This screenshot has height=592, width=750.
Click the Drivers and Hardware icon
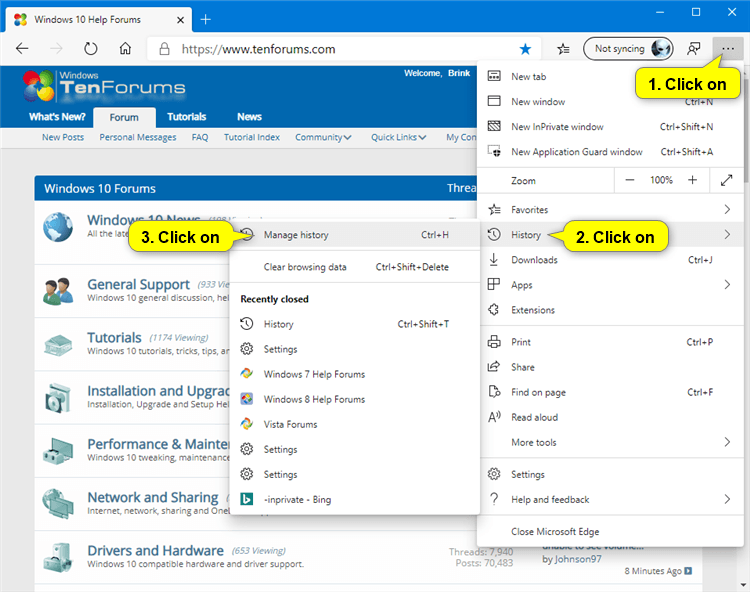pos(58,558)
